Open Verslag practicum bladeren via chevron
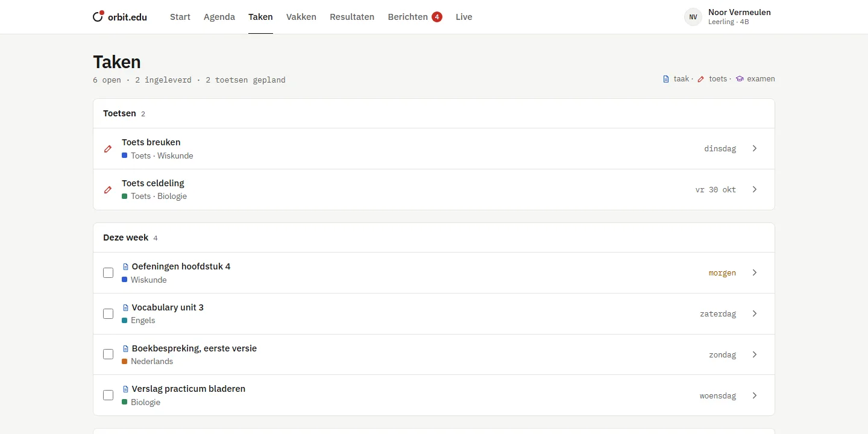 pos(755,395)
